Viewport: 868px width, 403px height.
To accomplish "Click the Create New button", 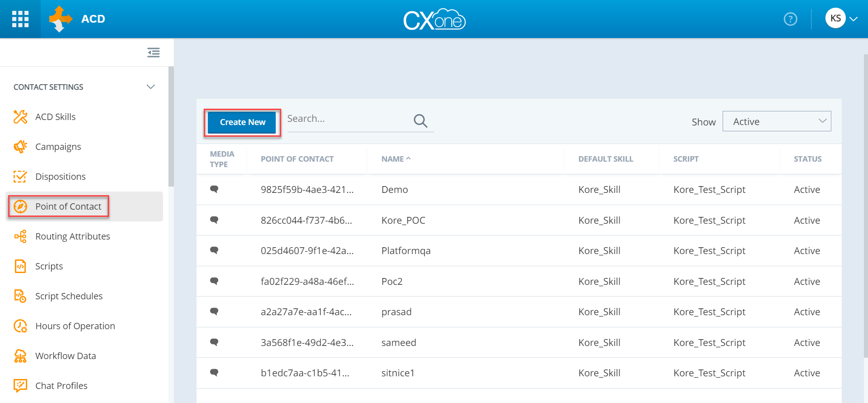I will [242, 122].
